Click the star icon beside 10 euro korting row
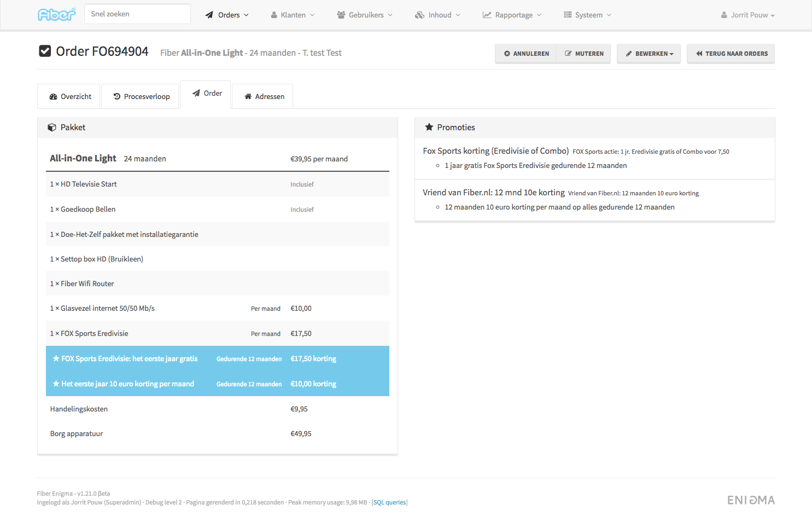 coord(56,384)
